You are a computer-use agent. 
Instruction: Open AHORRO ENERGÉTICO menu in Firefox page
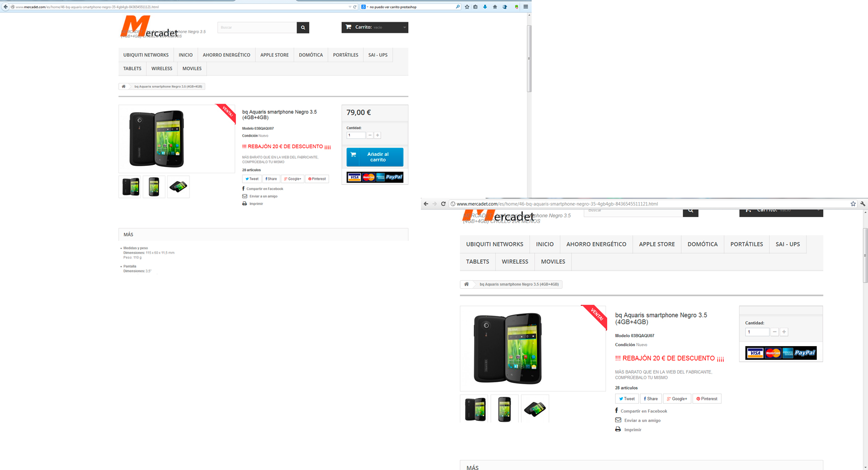tap(226, 55)
